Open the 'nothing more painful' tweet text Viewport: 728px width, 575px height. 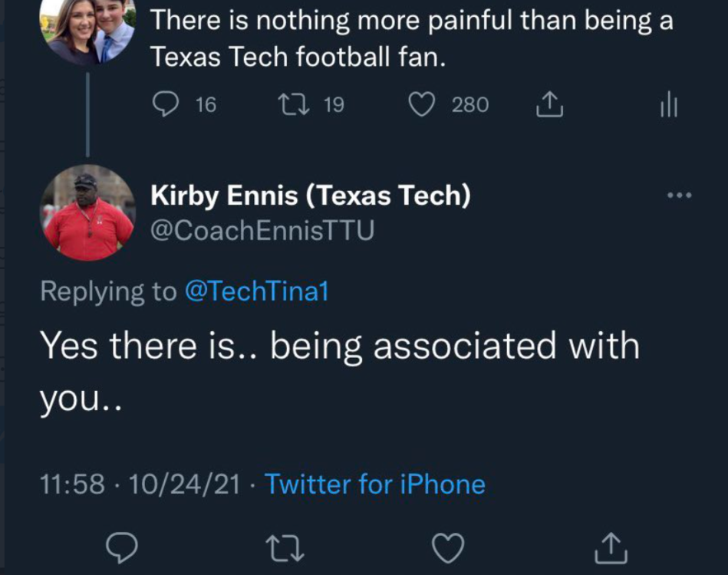click(411, 37)
